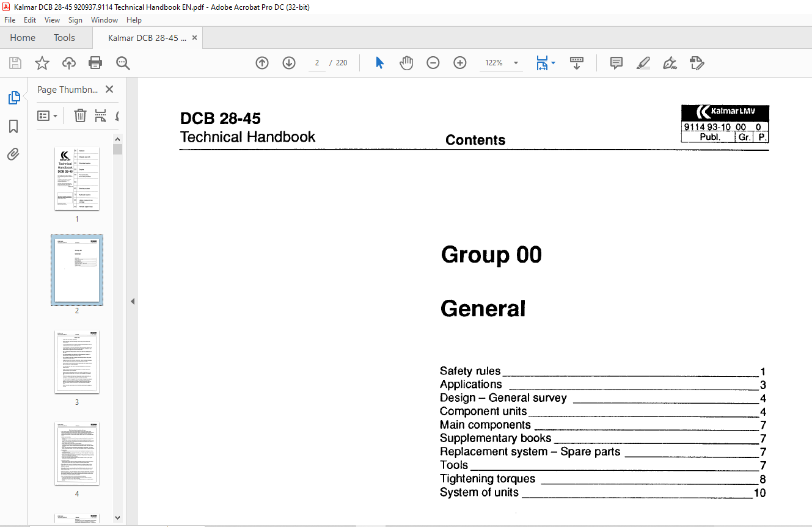Expand the fit page options arrow
The image size is (812, 527).
[x=553, y=63]
